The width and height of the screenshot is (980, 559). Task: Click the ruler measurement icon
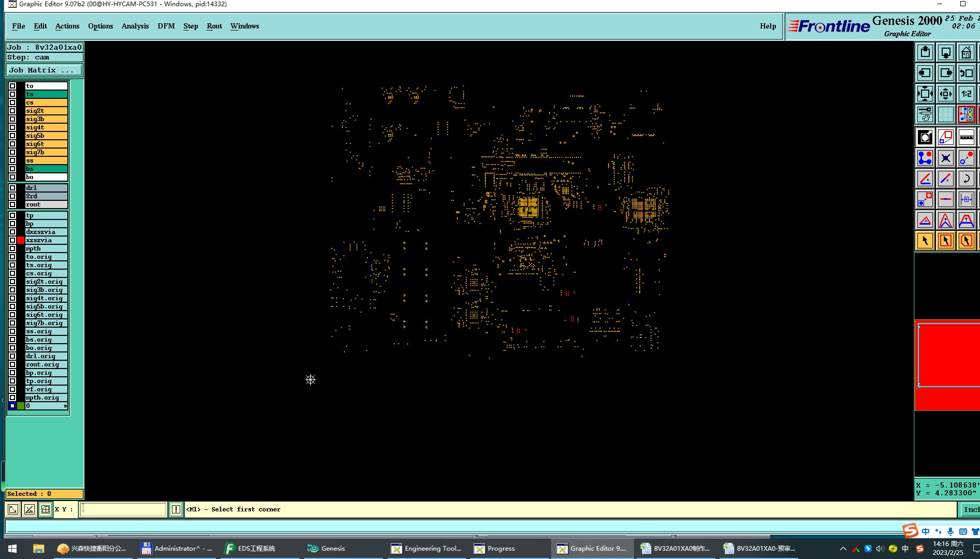[x=967, y=137]
